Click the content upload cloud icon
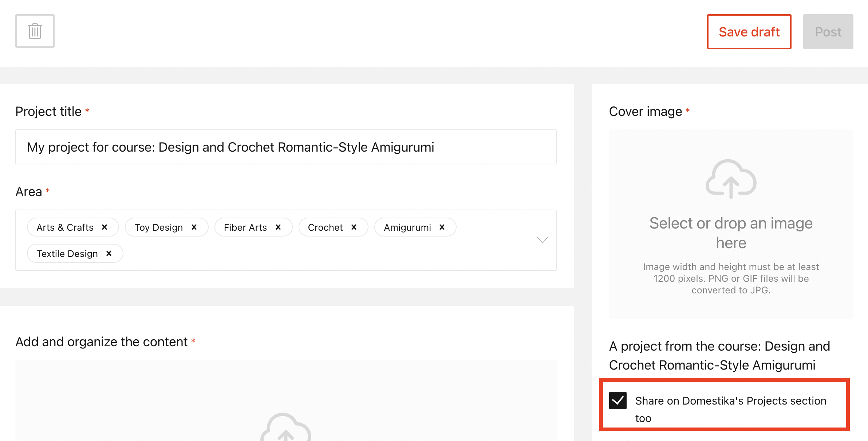868x441 pixels. (x=286, y=427)
